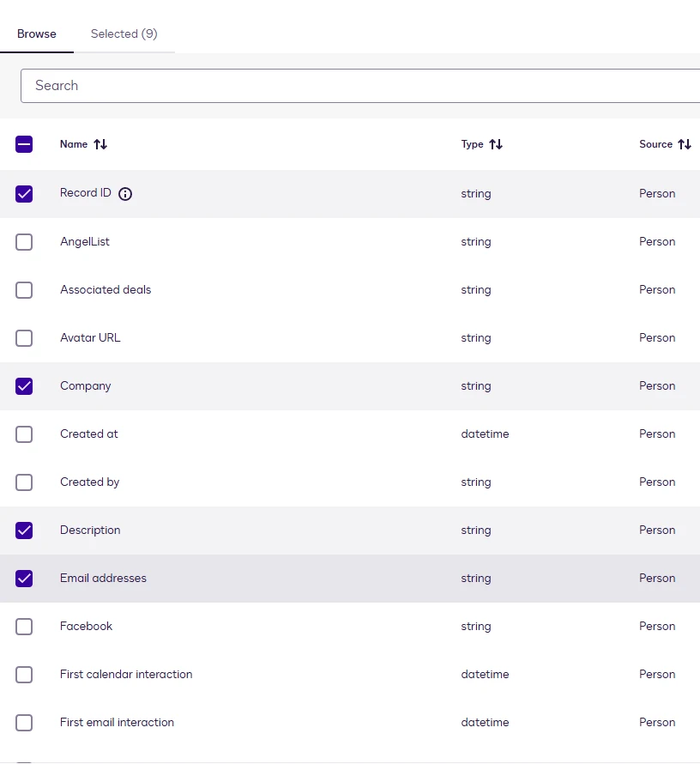Uncheck the Record ID checkbox
This screenshot has width=700, height=764.
click(x=24, y=194)
